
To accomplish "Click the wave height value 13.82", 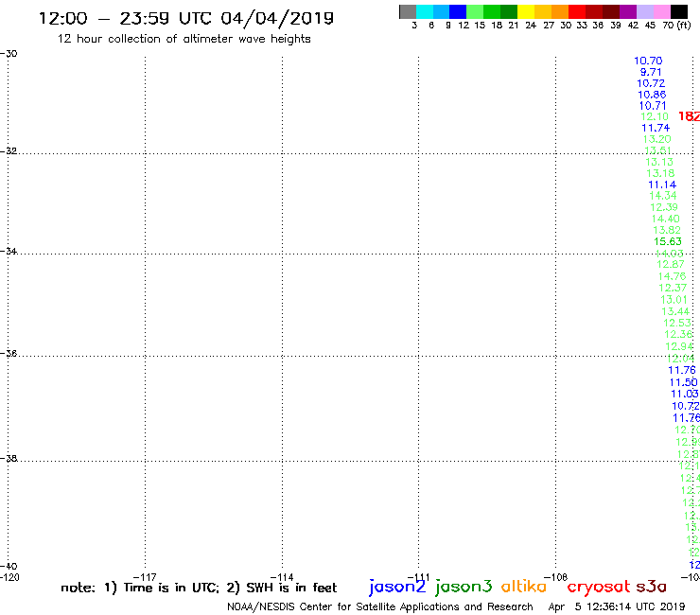I will tap(667, 230).
